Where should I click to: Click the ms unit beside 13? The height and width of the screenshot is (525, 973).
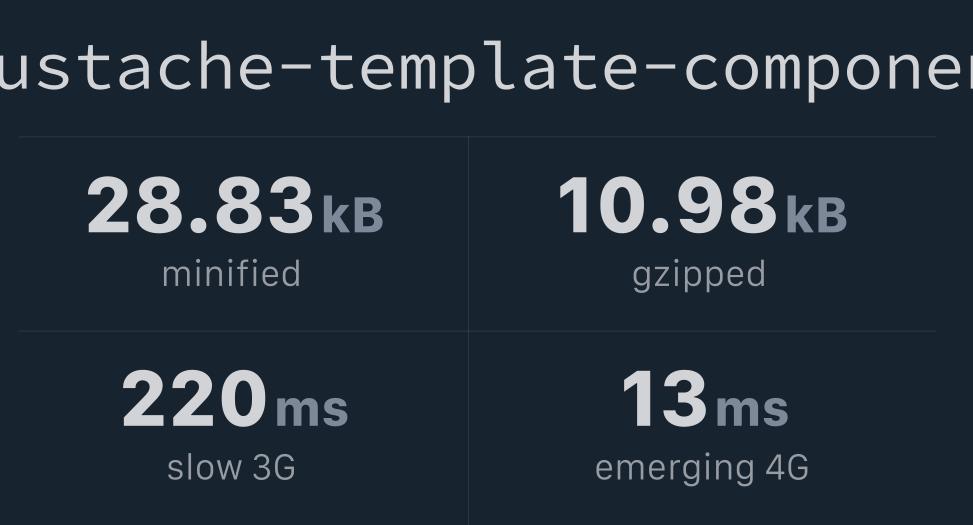(x=752, y=409)
